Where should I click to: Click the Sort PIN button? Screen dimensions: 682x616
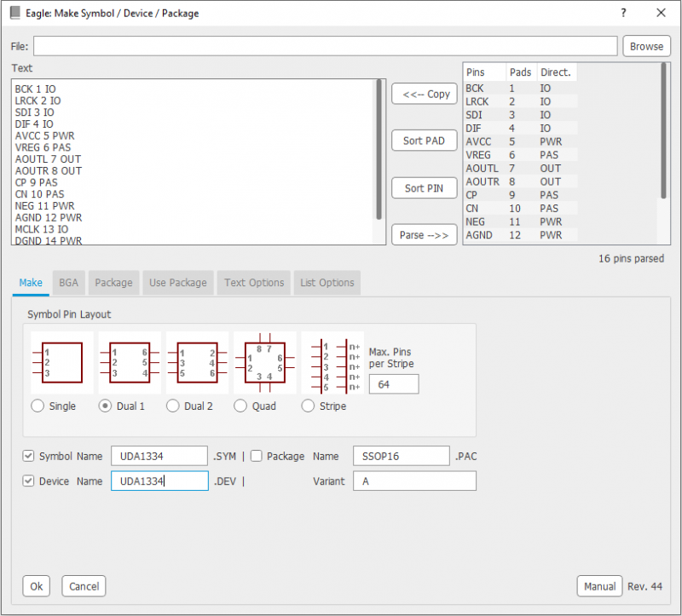tap(425, 188)
